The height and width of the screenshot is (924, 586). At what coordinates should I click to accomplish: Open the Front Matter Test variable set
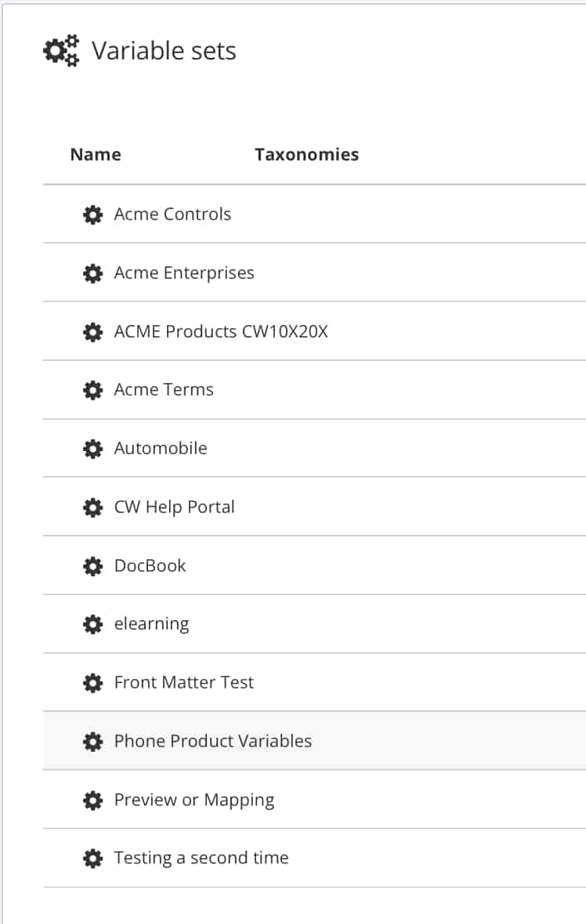click(x=183, y=682)
